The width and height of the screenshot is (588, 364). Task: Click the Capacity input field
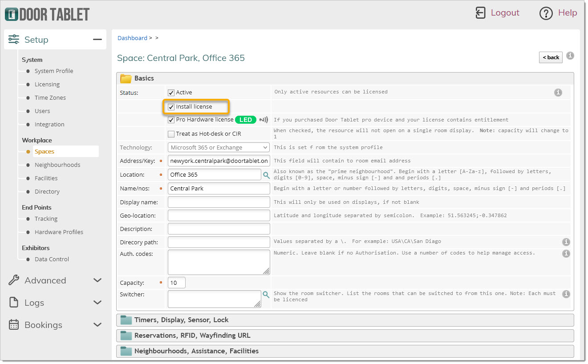(x=177, y=283)
